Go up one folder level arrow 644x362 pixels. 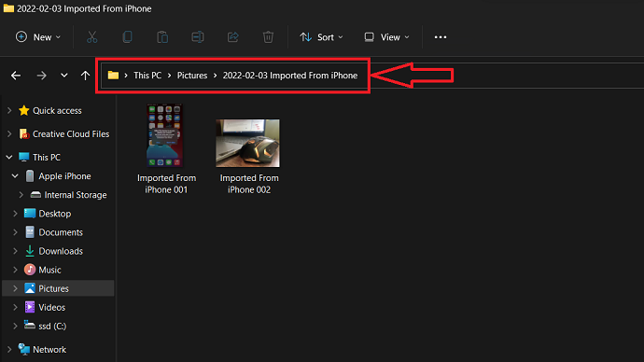click(85, 76)
